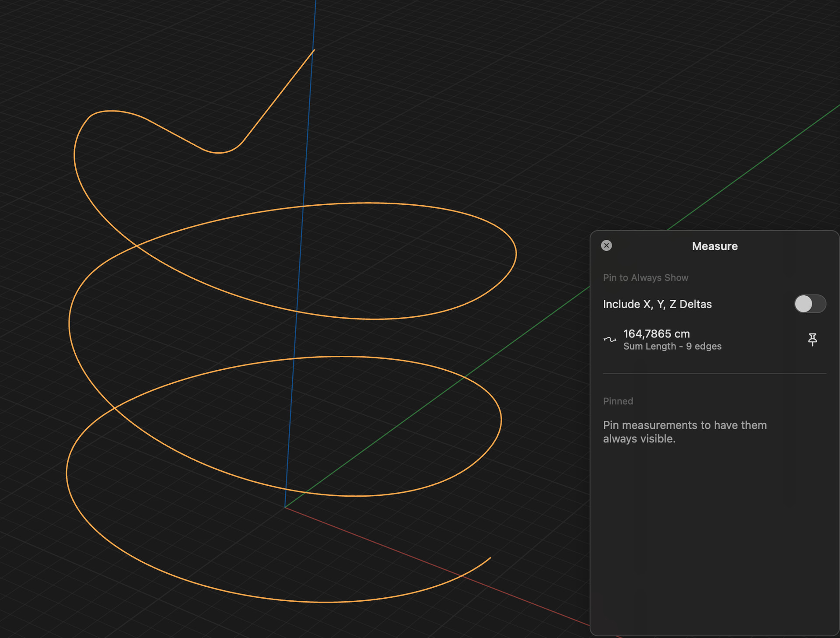Image resolution: width=840 pixels, height=638 pixels.
Task: Enable Include X, Y, Z Deltas switch
Action: tap(810, 304)
